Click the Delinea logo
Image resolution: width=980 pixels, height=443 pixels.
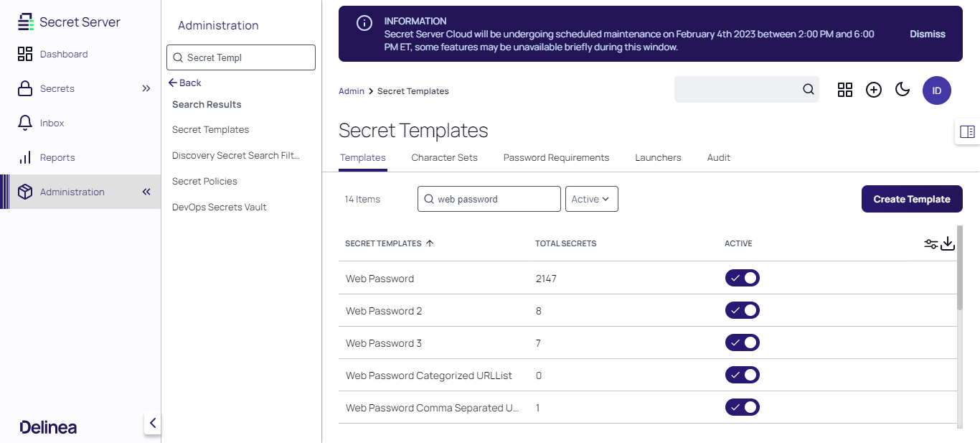(49, 427)
